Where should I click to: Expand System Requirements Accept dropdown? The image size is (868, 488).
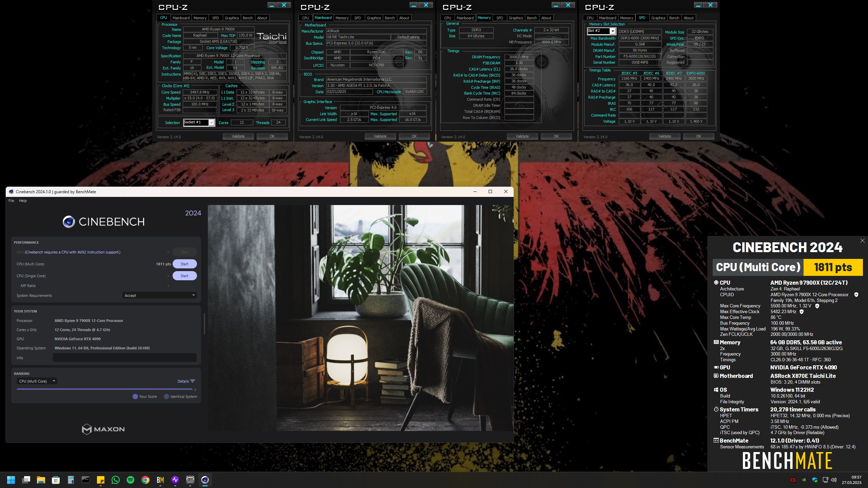click(159, 296)
